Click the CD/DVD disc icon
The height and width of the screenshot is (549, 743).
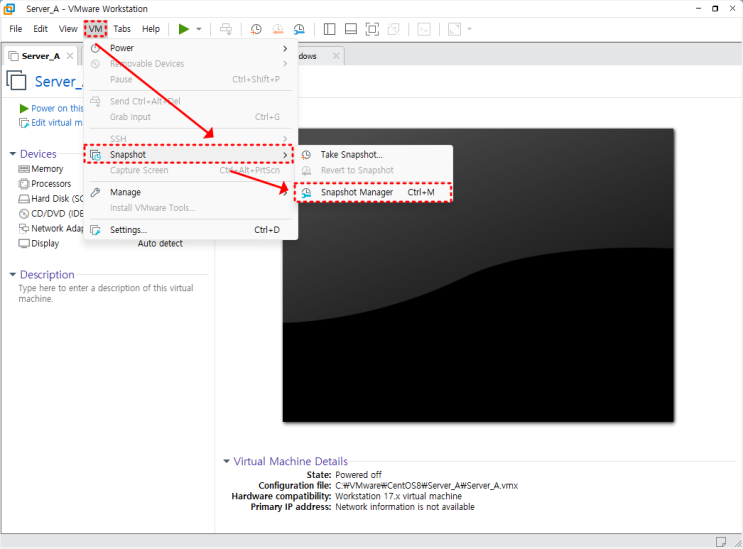coord(24,214)
